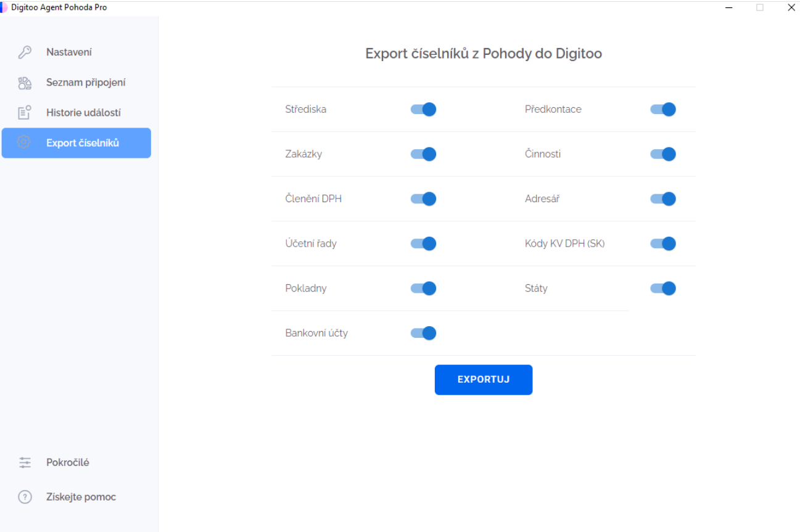Click the key icon beside Nastavení
The width and height of the screenshot is (800, 532).
click(25, 52)
